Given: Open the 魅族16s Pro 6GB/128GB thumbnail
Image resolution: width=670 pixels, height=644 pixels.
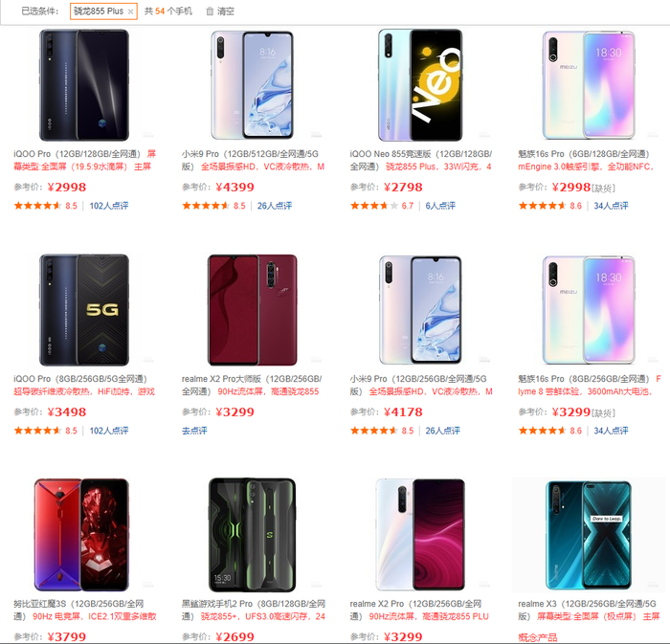Looking at the screenshot, I should pyautogui.click(x=589, y=85).
